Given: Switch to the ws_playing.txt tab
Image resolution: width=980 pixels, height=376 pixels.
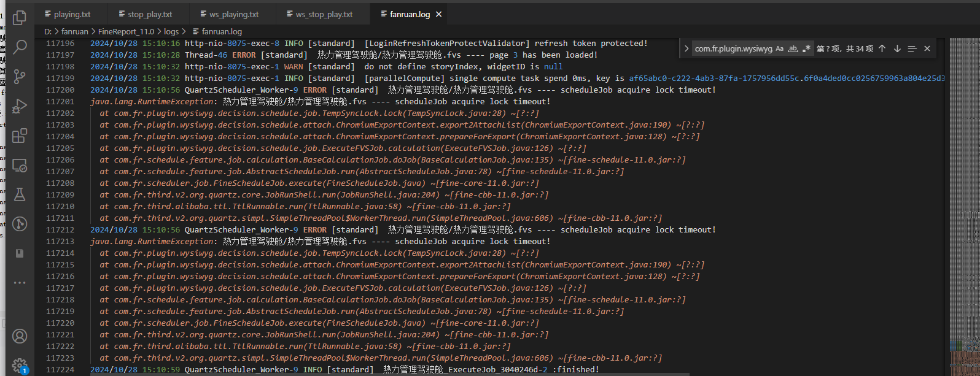Looking at the screenshot, I should [229, 14].
